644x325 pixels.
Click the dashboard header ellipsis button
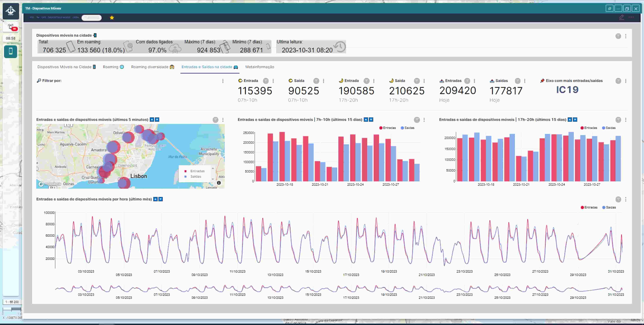pos(631,17)
